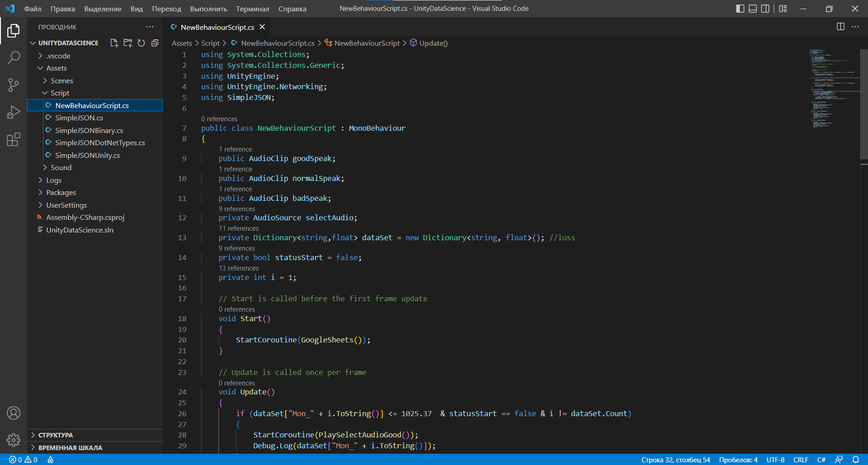Open editor more actions menu
The width and height of the screenshot is (868, 465).
point(855,27)
